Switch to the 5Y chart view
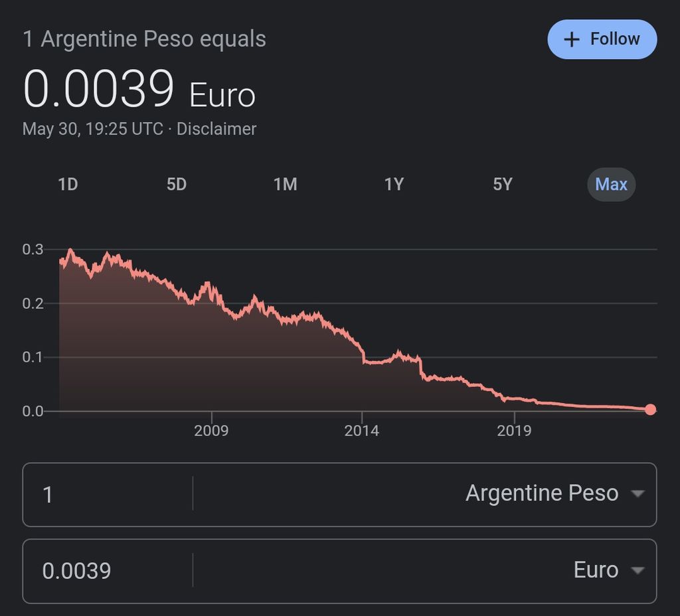Screen dimensions: 680x616 coord(503,184)
